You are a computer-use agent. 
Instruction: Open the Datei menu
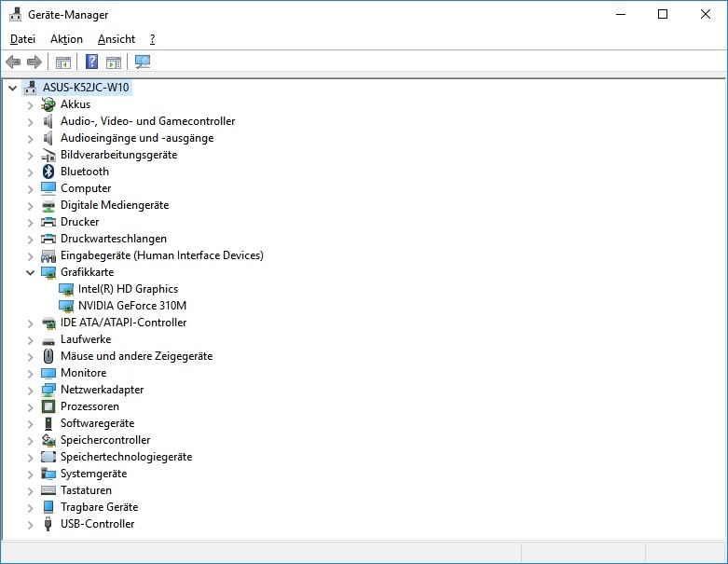click(x=22, y=39)
